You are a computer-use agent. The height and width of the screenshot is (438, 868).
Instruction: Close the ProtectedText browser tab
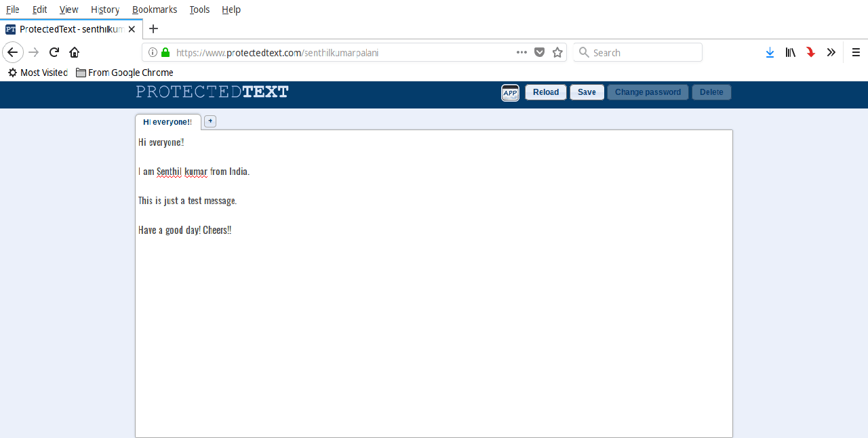[132, 29]
